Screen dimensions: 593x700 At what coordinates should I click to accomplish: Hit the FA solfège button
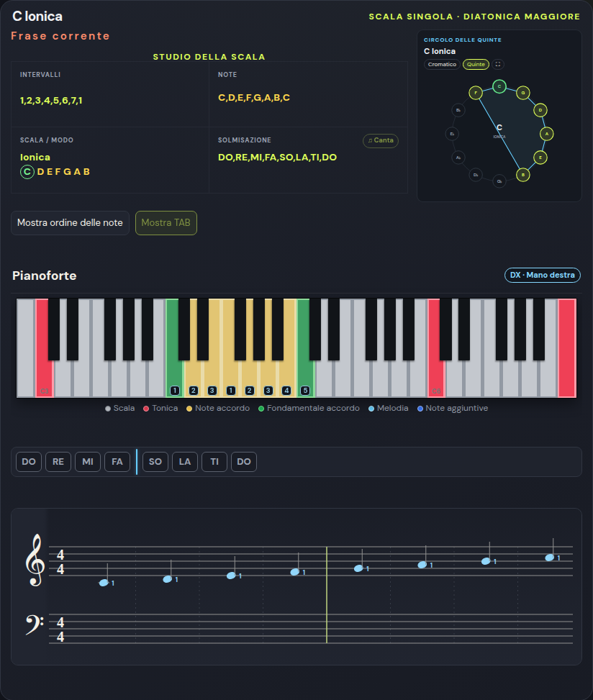[x=117, y=462]
